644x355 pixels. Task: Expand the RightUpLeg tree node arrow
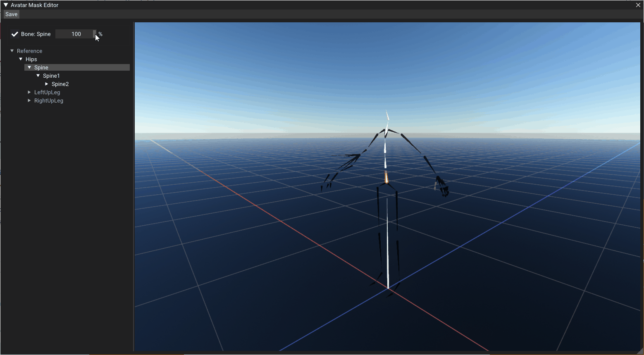pyautogui.click(x=29, y=100)
